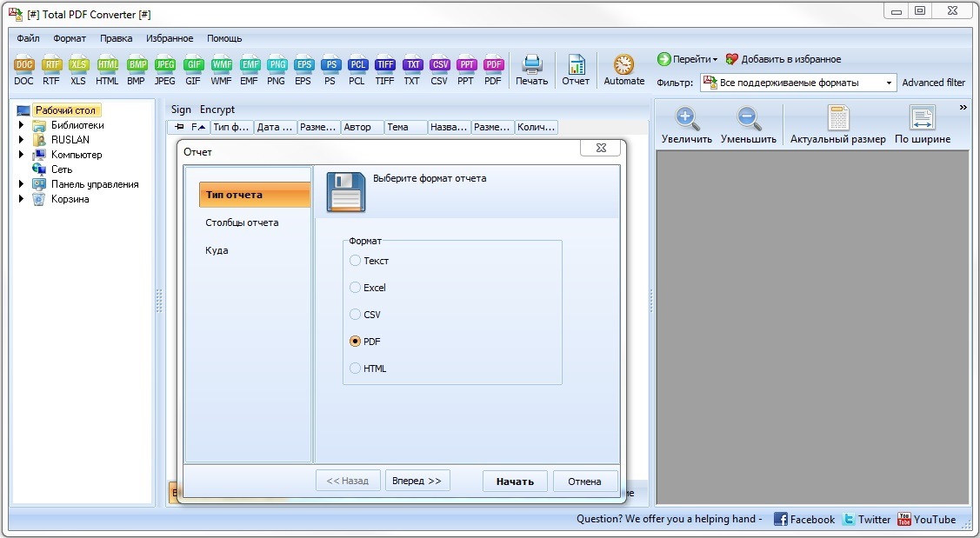
Task: Open the YouTube link in status bar
Action: (x=927, y=519)
